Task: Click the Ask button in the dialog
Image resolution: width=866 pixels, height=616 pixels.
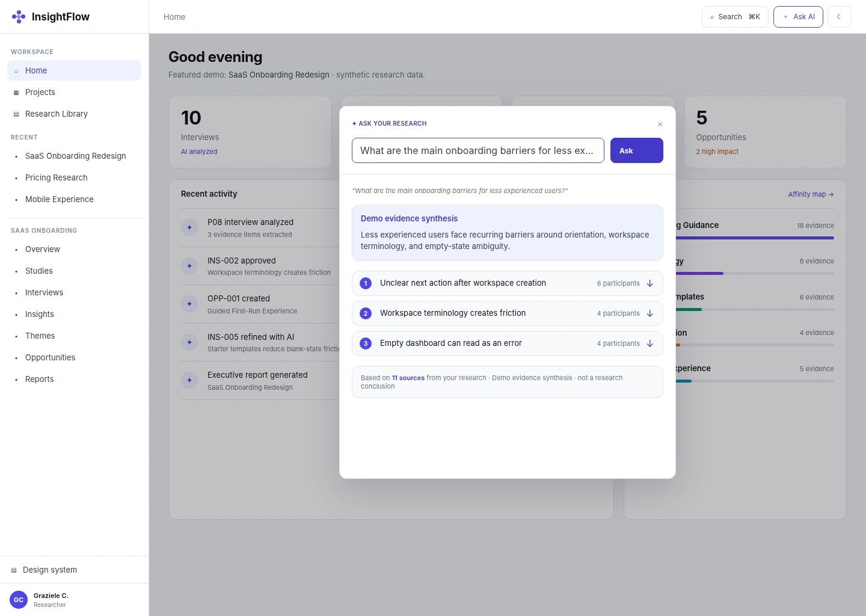Action: pos(637,150)
